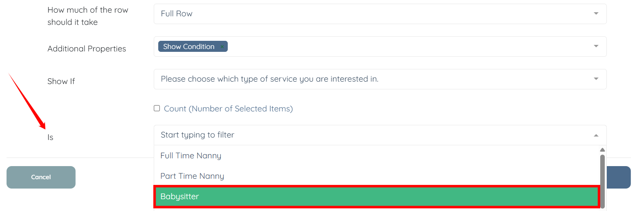
Task: Choose the Part Time Nanny option
Action: [x=192, y=176]
